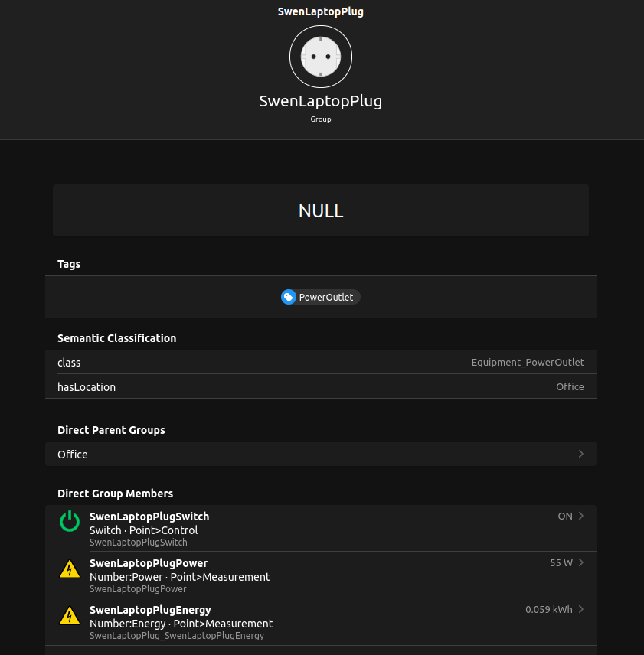The image size is (644, 655).
Task: Open SwenLaptopPlugSwitch via its chevron
Action: click(x=581, y=516)
